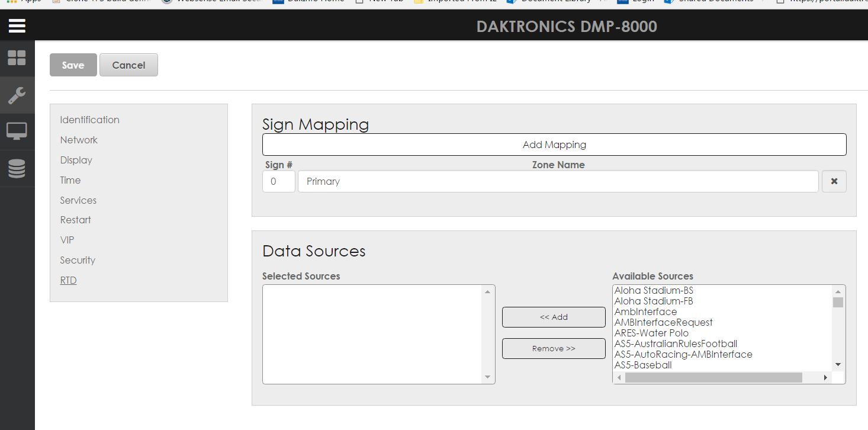Open the monitor display icon in sidebar
This screenshot has width=868, height=430.
click(17, 131)
